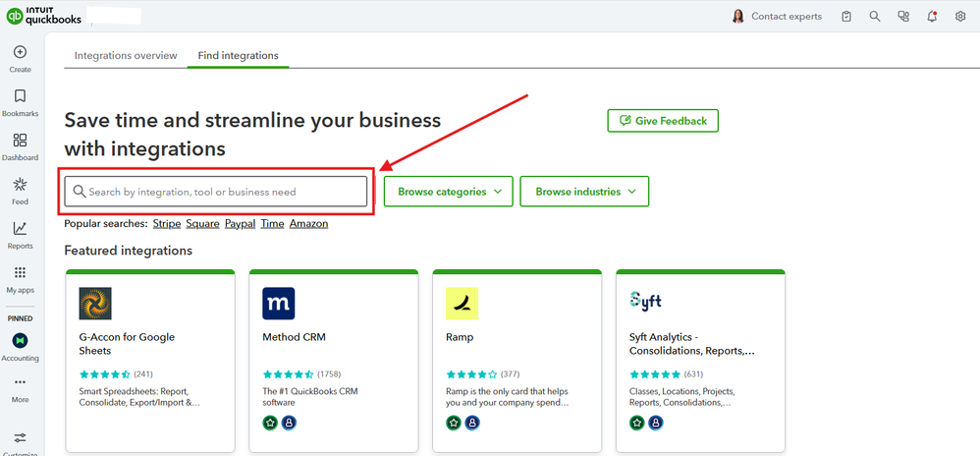The image size is (980, 456).
Task: Click the Featured integrations heading
Action: coord(128,251)
